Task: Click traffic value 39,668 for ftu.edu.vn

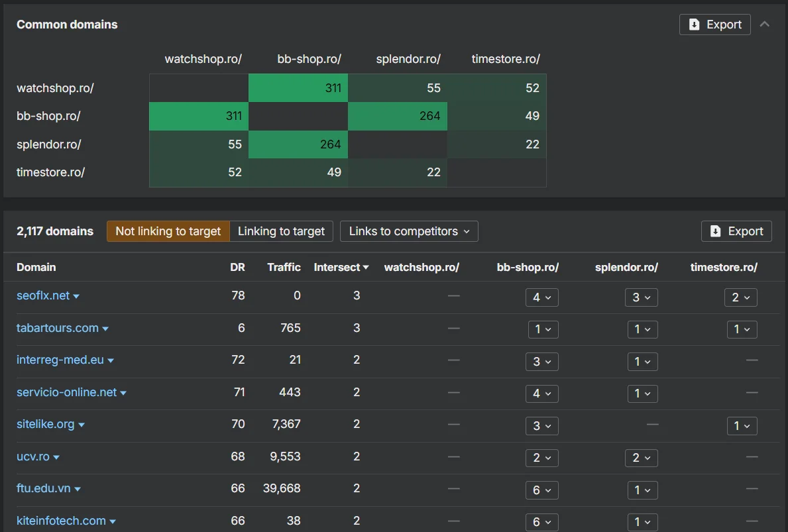Action: (282, 488)
